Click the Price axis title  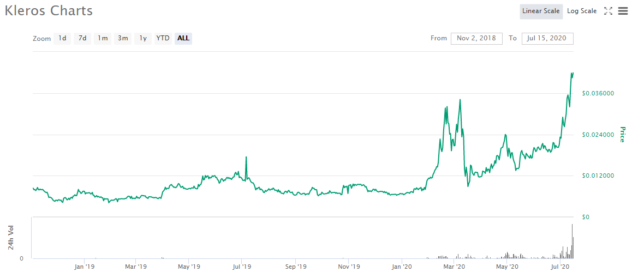tap(622, 135)
